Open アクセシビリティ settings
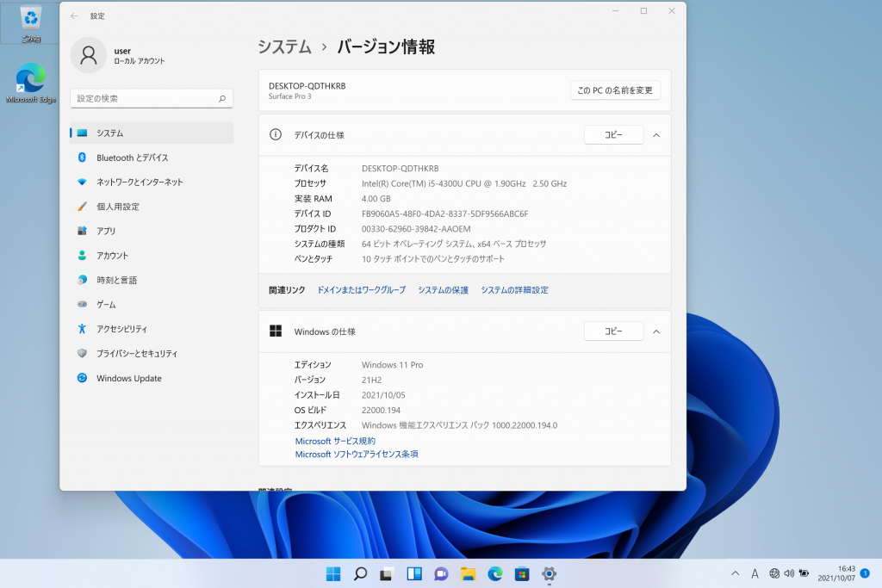Image resolution: width=882 pixels, height=588 pixels. click(152, 329)
